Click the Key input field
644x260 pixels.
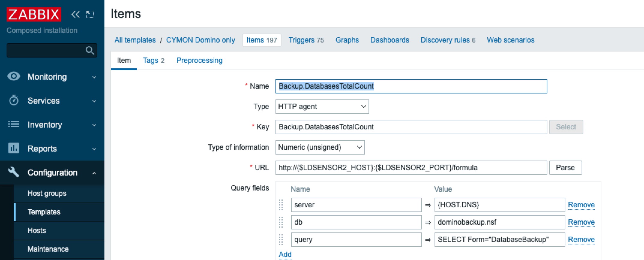point(411,127)
